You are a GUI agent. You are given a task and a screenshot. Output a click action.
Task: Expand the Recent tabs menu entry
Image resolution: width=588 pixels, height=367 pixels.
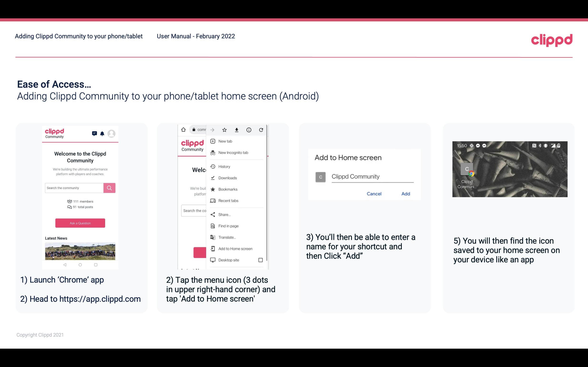click(x=228, y=200)
